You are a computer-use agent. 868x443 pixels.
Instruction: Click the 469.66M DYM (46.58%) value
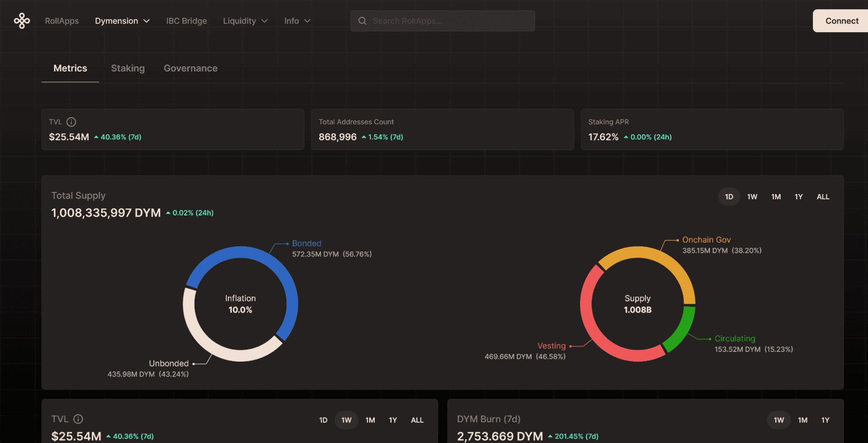point(525,357)
